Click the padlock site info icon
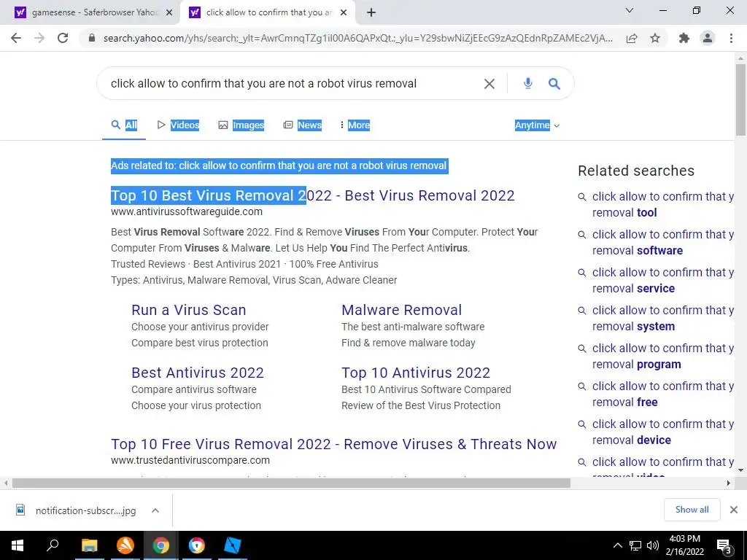The height and width of the screenshot is (560, 747). click(92, 38)
